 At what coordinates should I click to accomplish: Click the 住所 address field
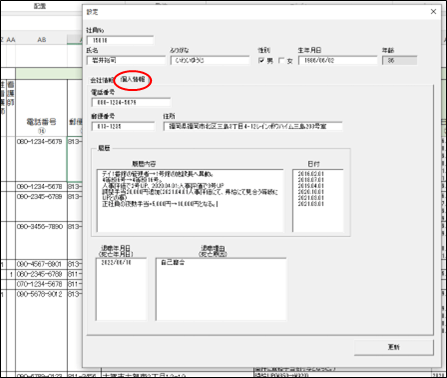pos(253,126)
